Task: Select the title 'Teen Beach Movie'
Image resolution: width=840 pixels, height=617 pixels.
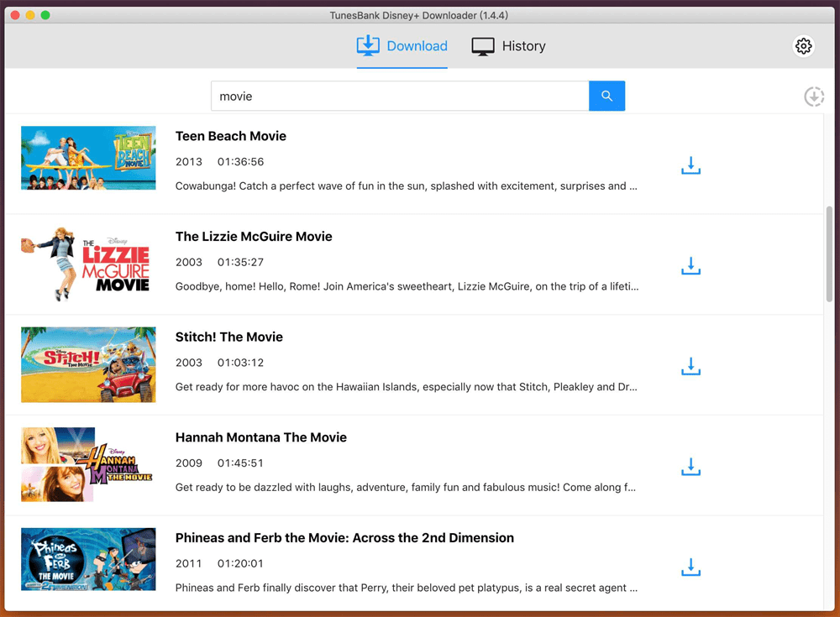Action: coord(231,136)
